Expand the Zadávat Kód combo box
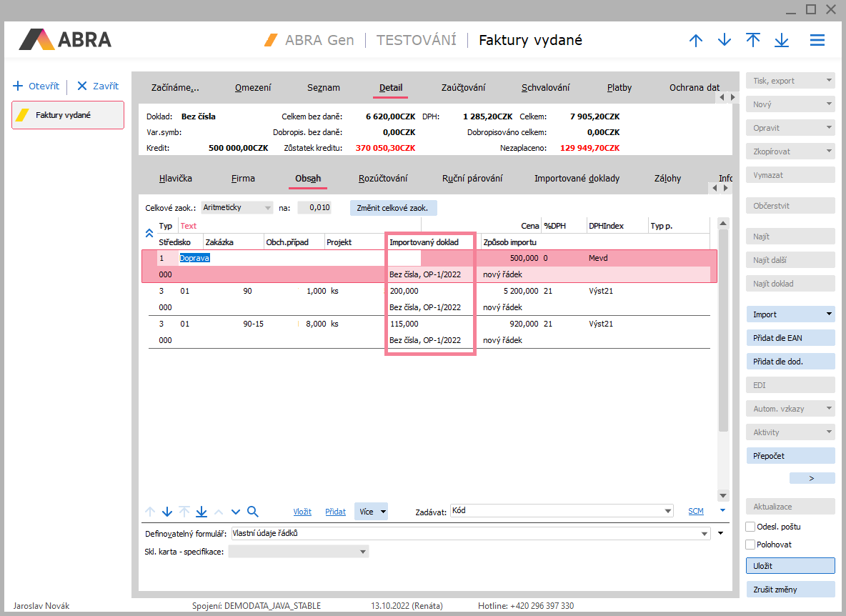 [667, 511]
